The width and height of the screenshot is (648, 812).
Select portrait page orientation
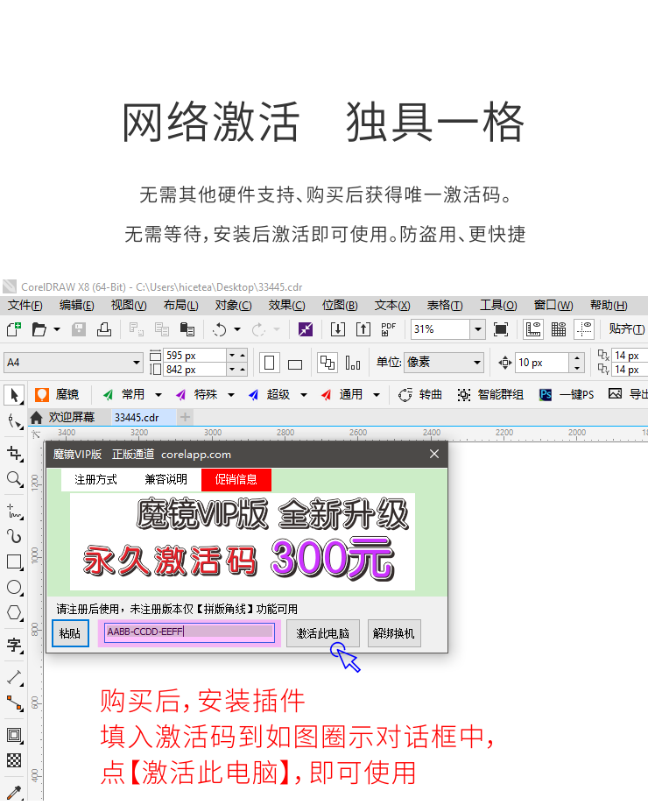[x=269, y=363]
